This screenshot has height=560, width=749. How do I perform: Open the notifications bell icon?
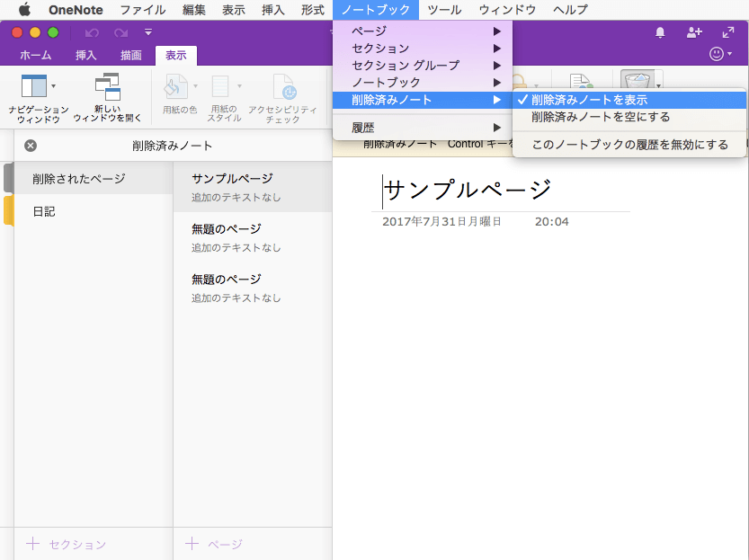pyautogui.click(x=660, y=32)
